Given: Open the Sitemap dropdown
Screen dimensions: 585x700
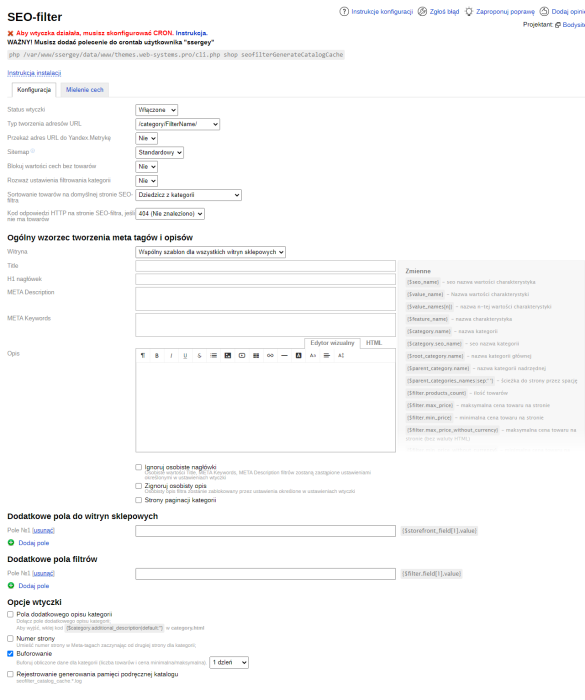Looking at the screenshot, I should (159, 153).
